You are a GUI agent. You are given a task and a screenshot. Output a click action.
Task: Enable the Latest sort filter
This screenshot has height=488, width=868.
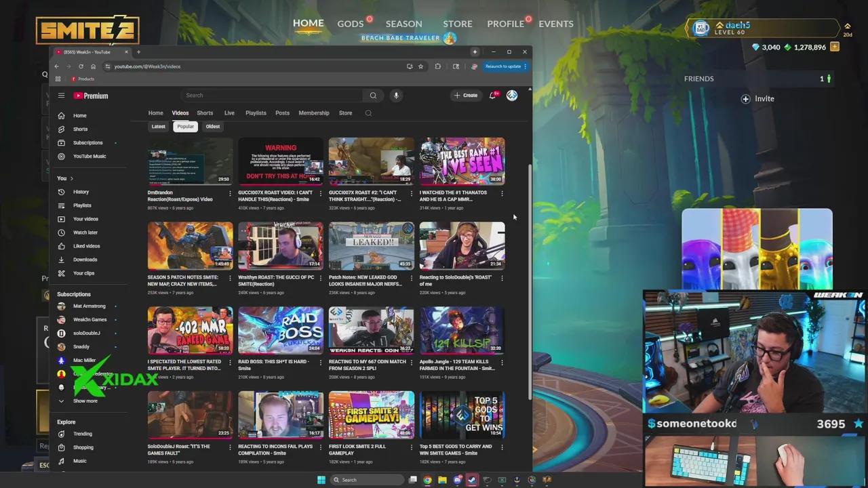(x=158, y=126)
